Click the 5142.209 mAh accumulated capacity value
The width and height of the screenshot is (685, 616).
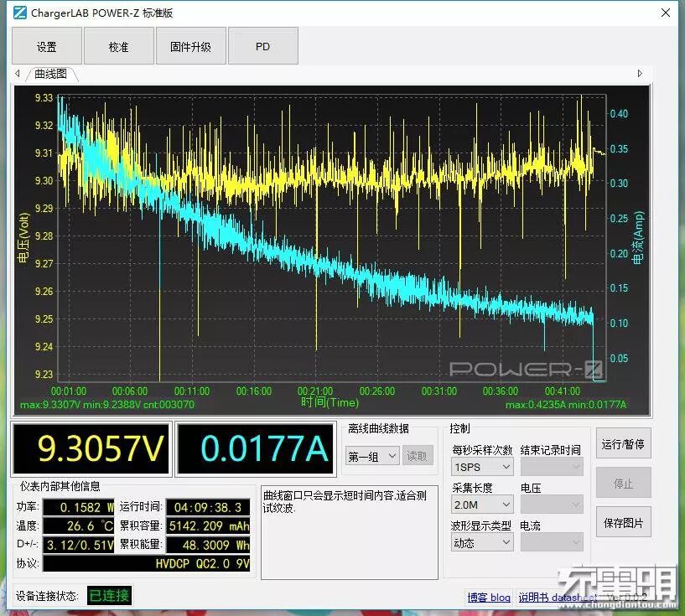pos(208,525)
